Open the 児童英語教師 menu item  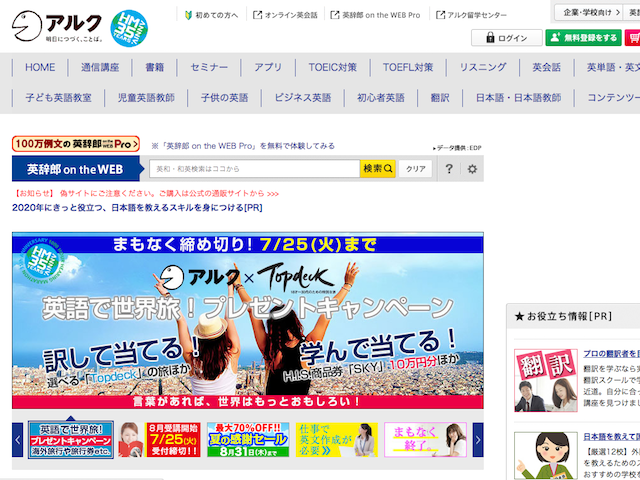tap(146, 98)
